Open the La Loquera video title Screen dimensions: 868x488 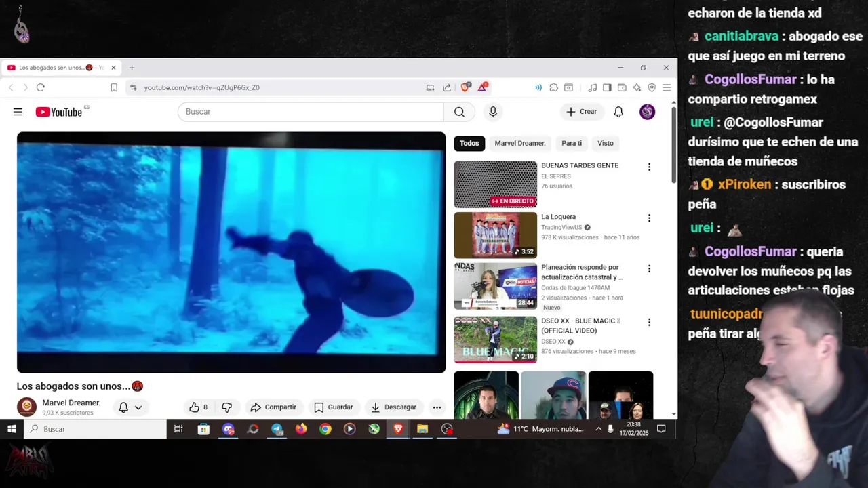click(558, 217)
